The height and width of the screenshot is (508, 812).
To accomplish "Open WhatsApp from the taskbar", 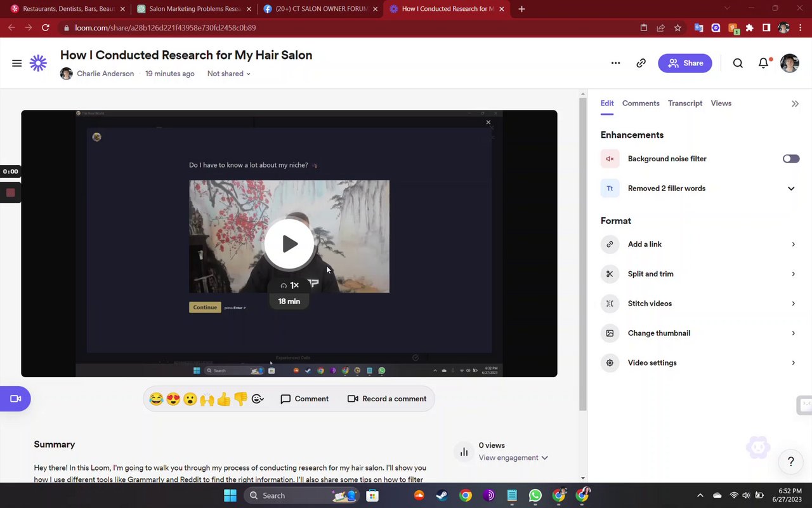I will coord(535,495).
